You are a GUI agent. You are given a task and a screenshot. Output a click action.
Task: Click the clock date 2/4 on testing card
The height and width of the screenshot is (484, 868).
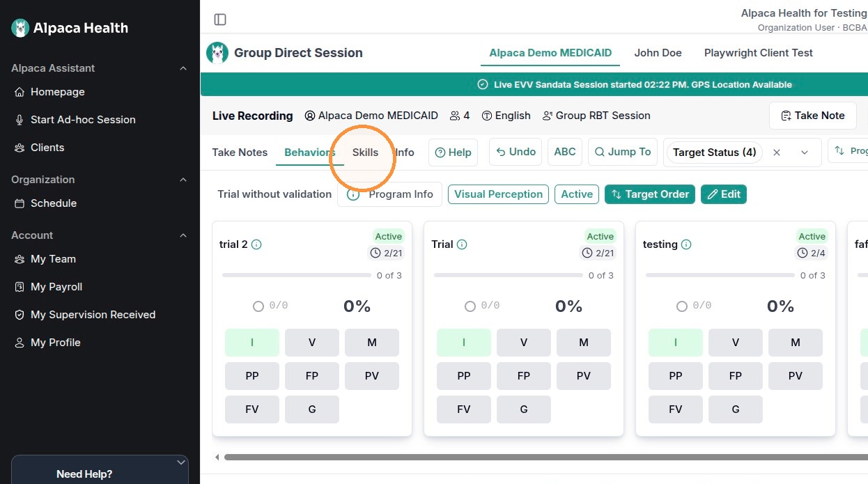click(812, 253)
